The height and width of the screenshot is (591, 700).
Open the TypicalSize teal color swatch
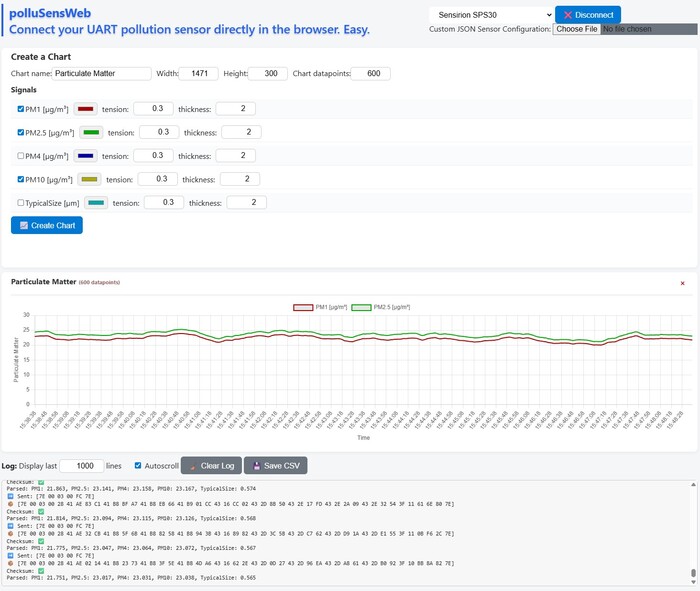tap(96, 203)
